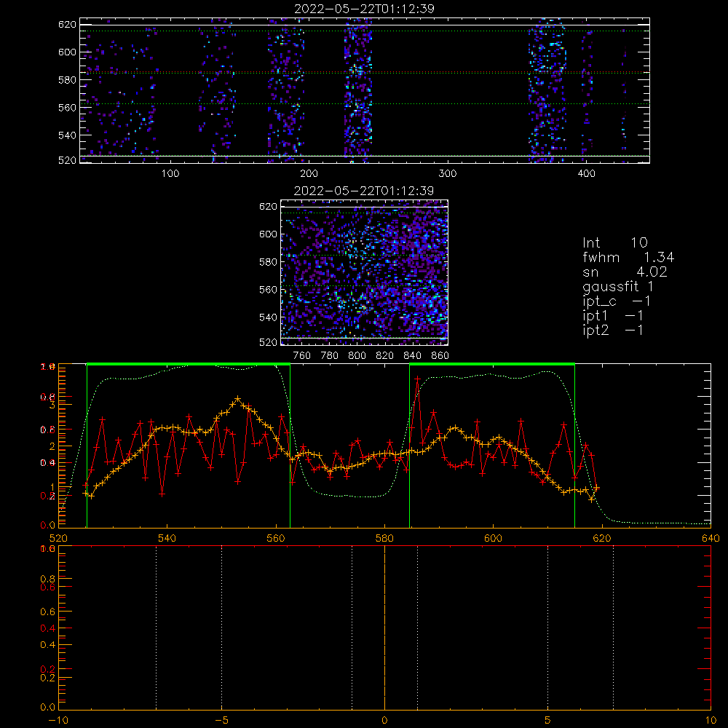Click the x-axis label -5 of bottom plot
This screenshot has height=728, width=728.
[222, 721]
